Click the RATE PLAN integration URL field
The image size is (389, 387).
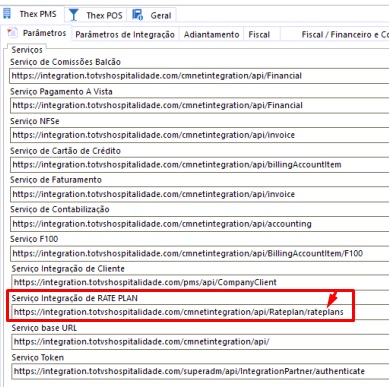(200, 312)
